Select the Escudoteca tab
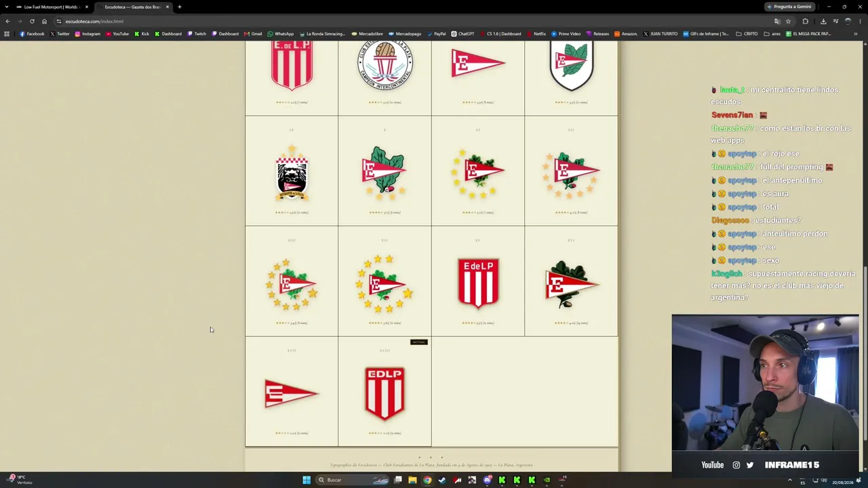Screen dimensions: 868x488 click(133, 7)
